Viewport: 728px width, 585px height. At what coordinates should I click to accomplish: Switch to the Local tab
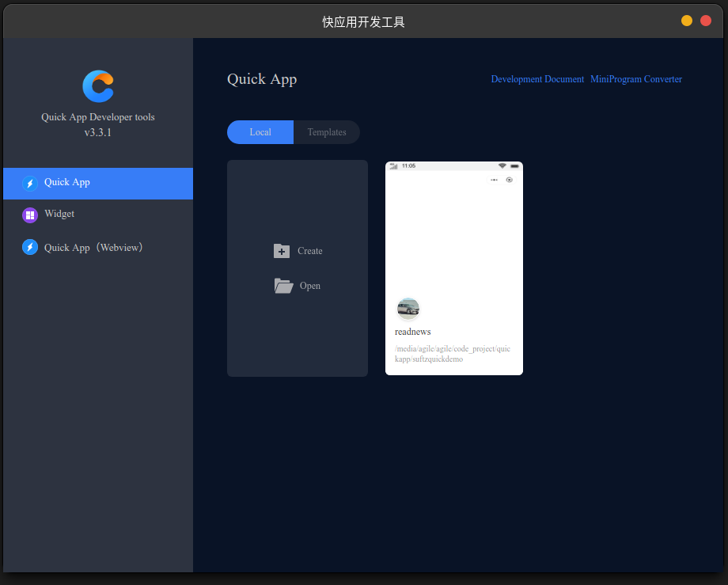click(x=260, y=132)
